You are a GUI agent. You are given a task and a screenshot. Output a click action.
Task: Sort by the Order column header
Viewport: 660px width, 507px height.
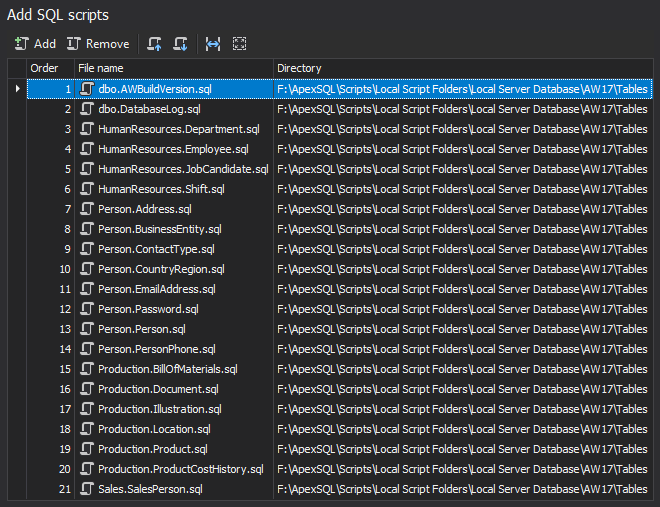50,68
